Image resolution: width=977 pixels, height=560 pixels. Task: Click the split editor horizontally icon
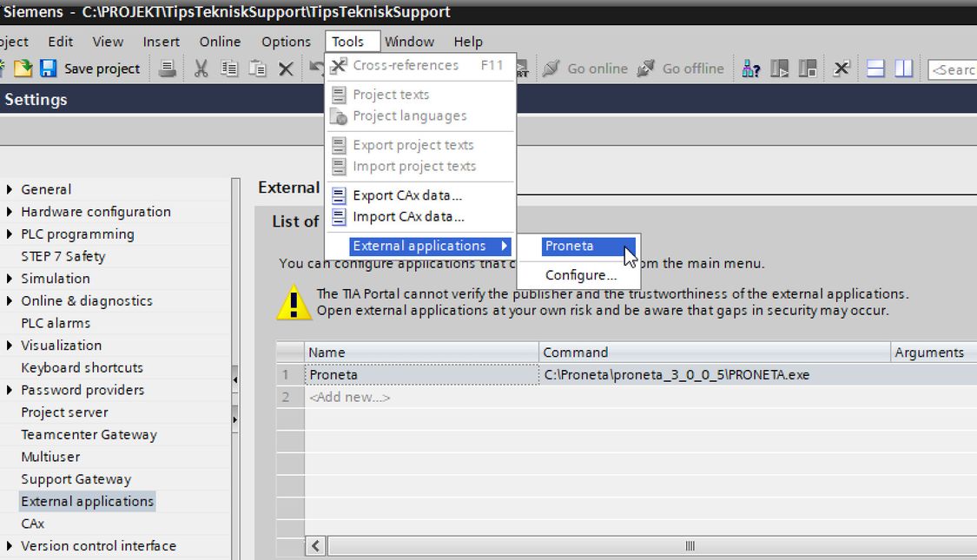pos(875,68)
